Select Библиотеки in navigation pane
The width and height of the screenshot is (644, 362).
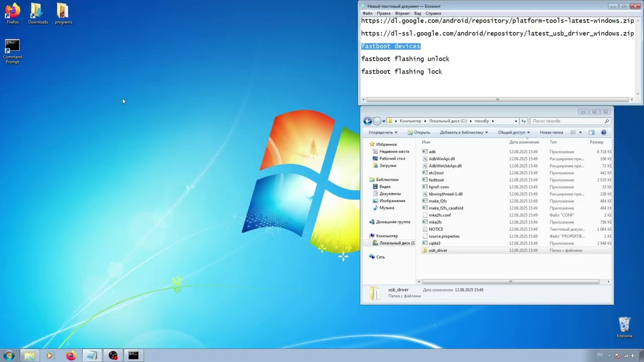point(387,179)
